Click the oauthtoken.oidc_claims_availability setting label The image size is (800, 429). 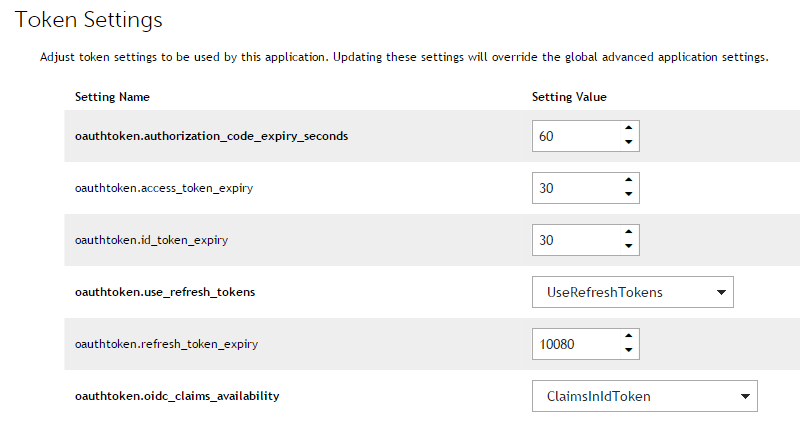point(177,396)
